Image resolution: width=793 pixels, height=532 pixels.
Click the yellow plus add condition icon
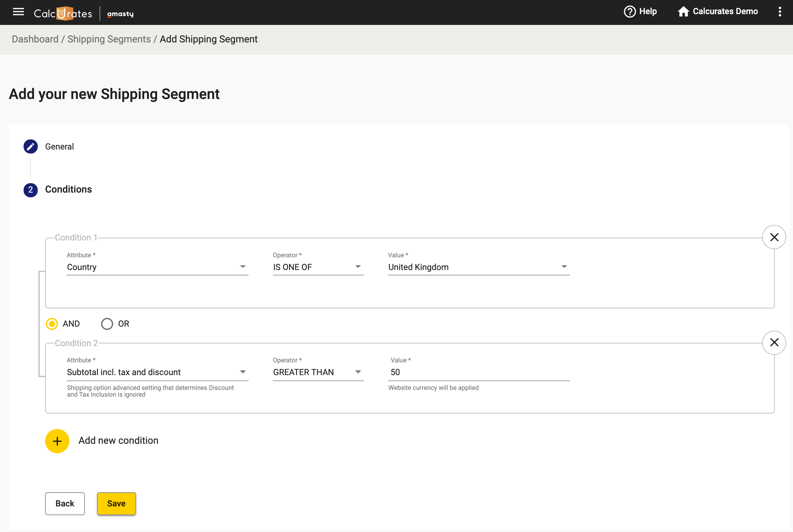[x=57, y=441]
